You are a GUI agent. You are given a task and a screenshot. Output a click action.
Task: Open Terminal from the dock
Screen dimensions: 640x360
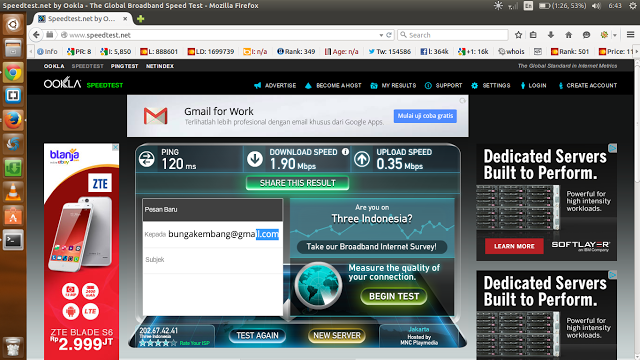(13, 240)
